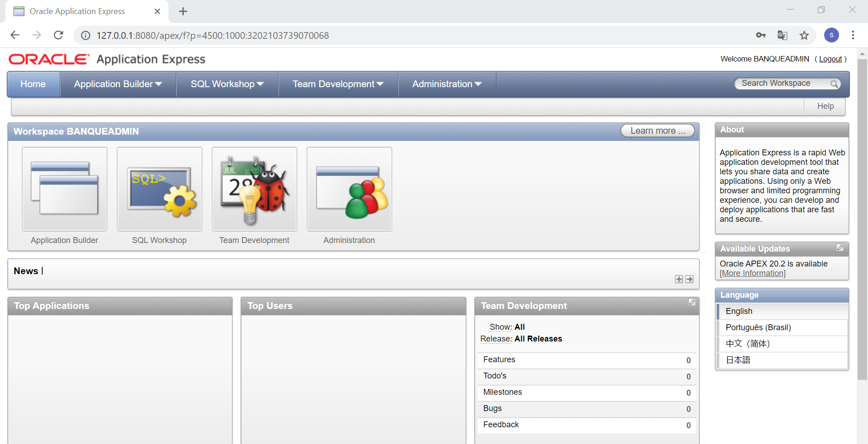Click the Administration menu label

tap(442, 84)
